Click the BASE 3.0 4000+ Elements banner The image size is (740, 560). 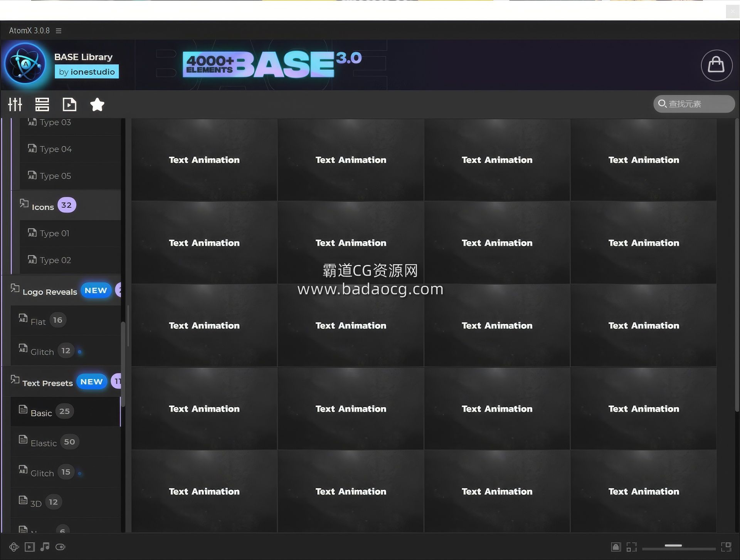272,64
